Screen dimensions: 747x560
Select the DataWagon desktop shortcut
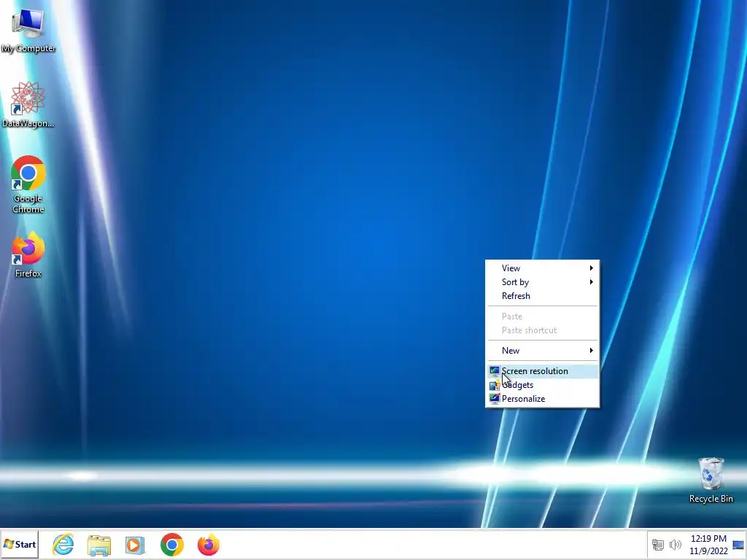pyautogui.click(x=28, y=104)
